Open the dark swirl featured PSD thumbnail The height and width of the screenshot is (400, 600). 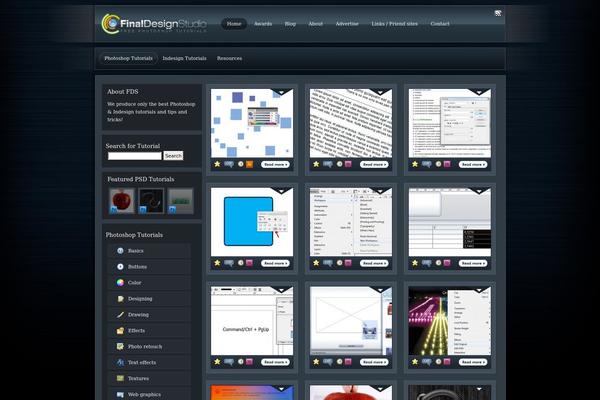click(151, 201)
